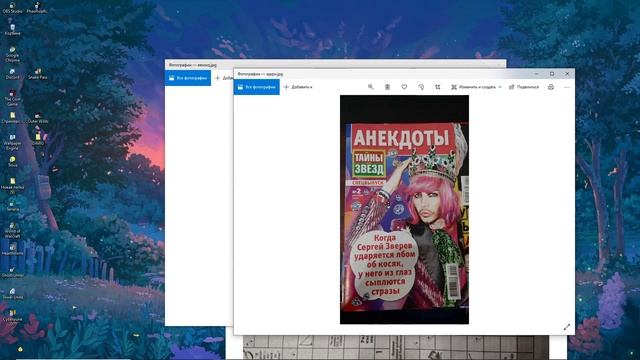Screen dimensions: 640x360
Task: Open the Изменить и создать dropdown
Action: click(x=476, y=87)
